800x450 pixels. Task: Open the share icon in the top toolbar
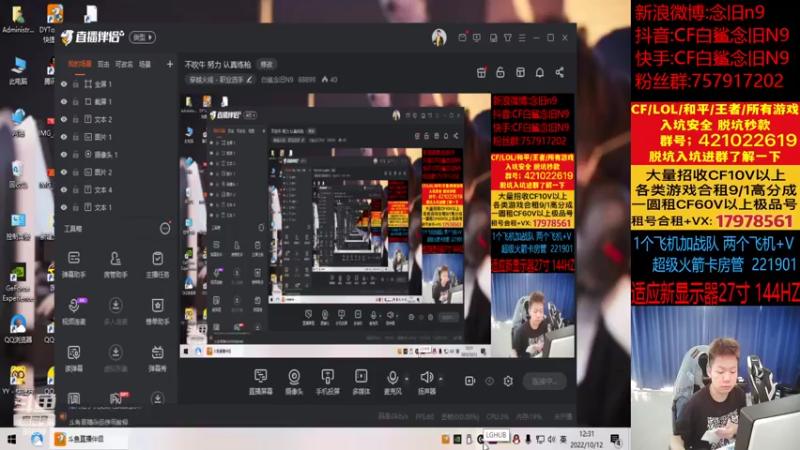tap(560, 72)
